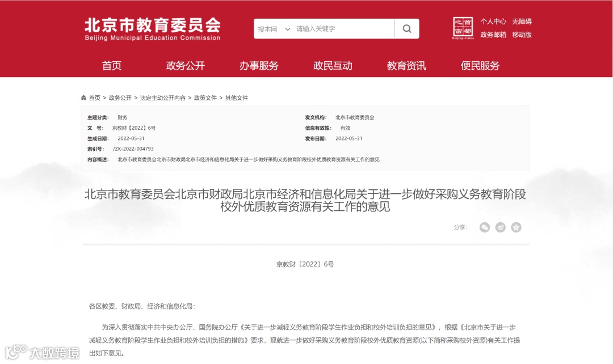
Task: Click 政务公开 breadcrumb link
Action: click(x=120, y=98)
